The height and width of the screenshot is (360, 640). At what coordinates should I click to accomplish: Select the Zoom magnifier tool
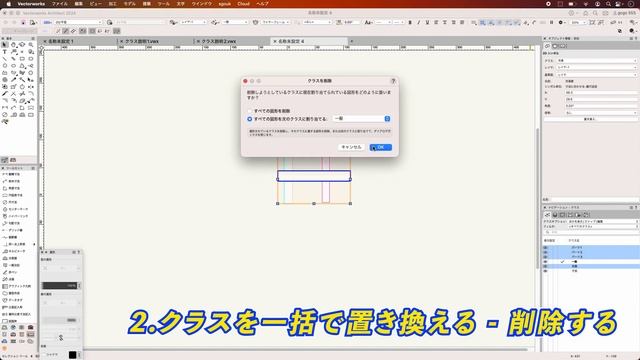[31, 44]
